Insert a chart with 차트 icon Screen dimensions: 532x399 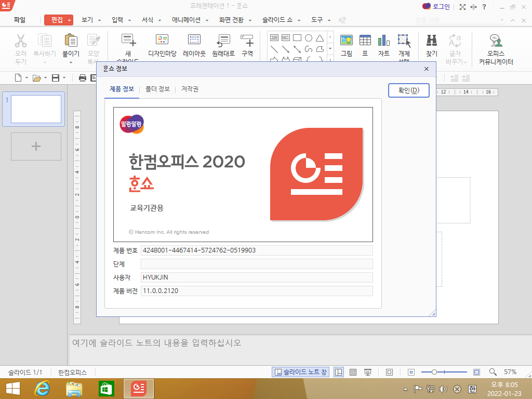tap(384, 41)
